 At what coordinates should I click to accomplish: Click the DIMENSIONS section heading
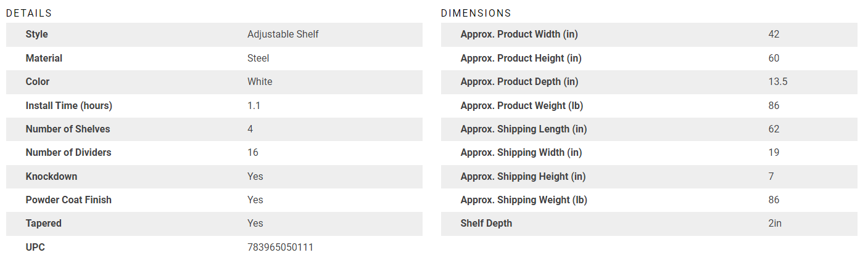(476, 13)
